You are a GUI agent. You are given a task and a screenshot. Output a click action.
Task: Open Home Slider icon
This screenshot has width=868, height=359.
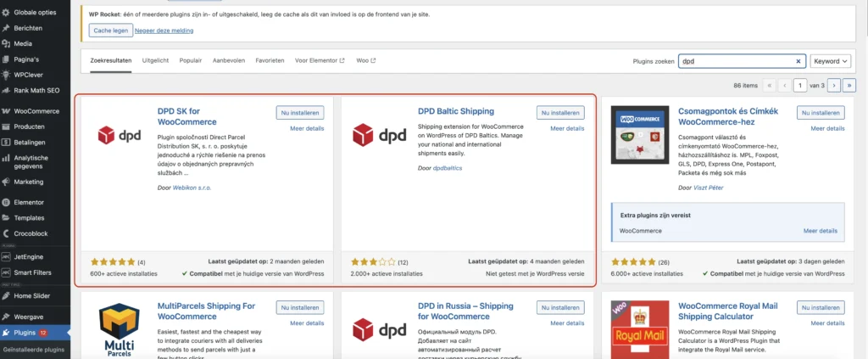pos(6,295)
